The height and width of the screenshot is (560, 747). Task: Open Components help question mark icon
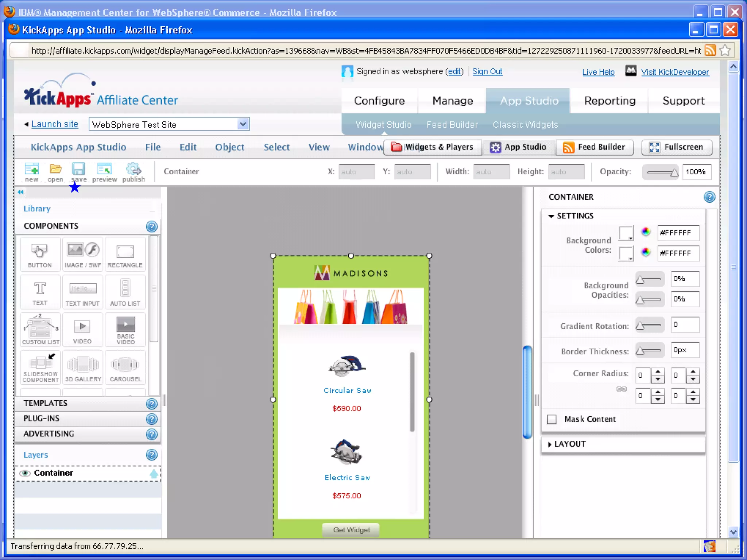coord(152,226)
